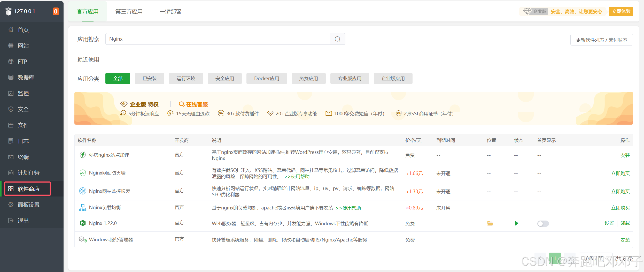Click the Nginx网站监控报表 target icon
Image resolution: width=644 pixels, height=272 pixels.
83,191
